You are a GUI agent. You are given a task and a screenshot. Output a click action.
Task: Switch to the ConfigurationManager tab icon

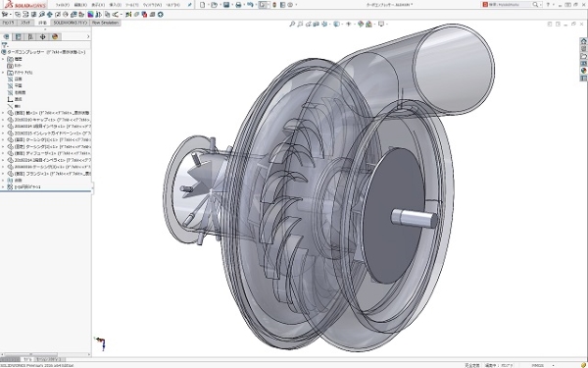pyautogui.click(x=30, y=37)
